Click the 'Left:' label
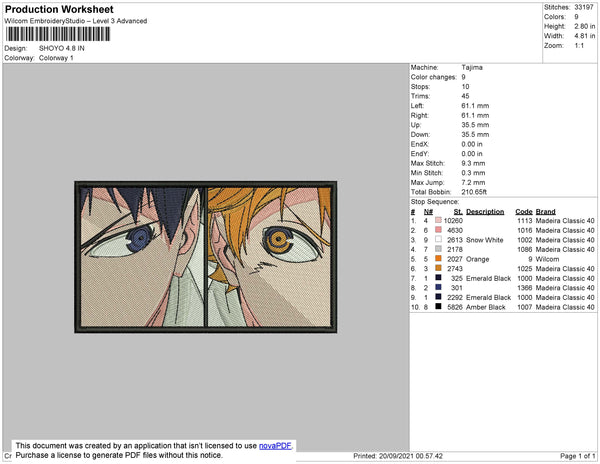Image resolution: width=600 pixels, height=464 pixels. (417, 106)
